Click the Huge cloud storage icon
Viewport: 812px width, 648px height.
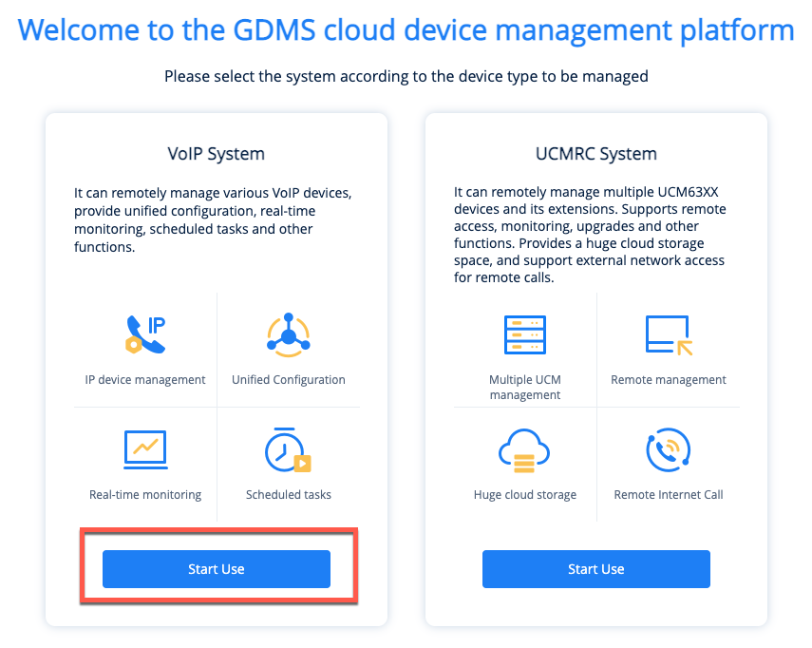point(524,450)
